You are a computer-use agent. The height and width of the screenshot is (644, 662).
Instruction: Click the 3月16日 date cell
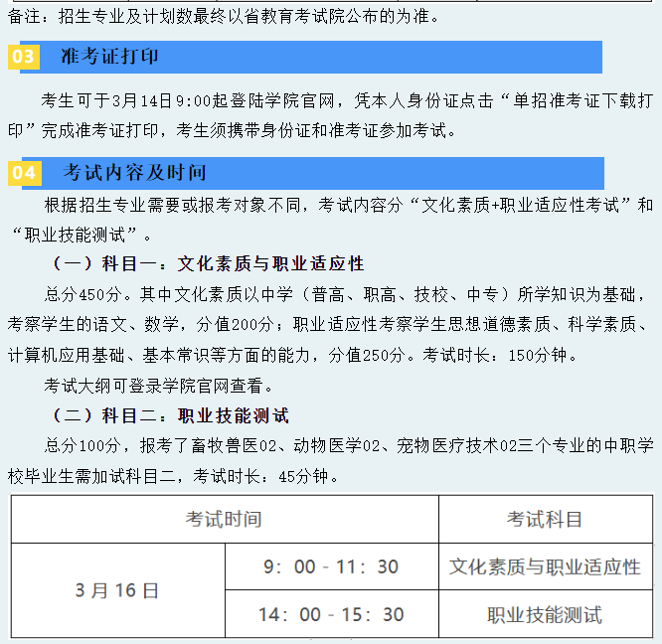point(118,590)
